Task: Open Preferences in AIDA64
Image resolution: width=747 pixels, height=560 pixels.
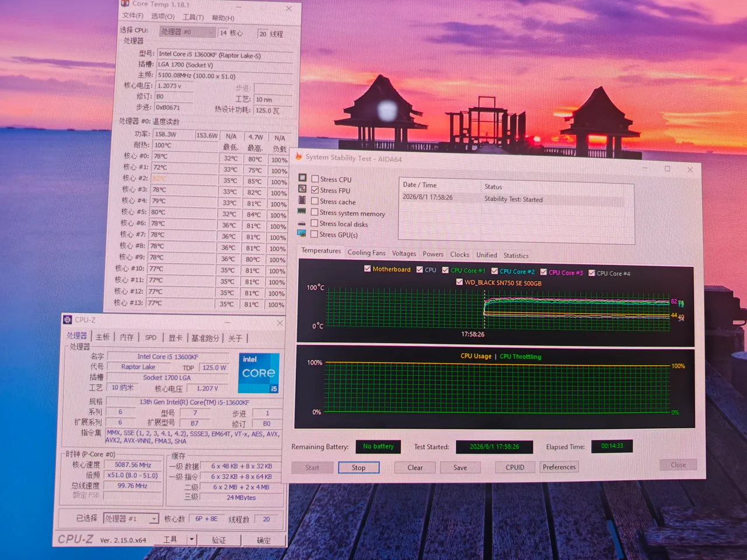Action: click(x=559, y=467)
